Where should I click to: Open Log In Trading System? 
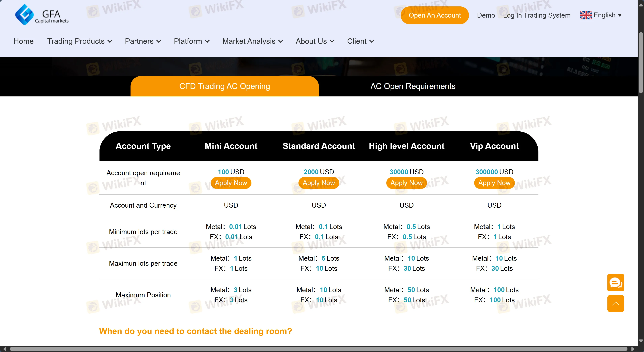[x=537, y=15]
